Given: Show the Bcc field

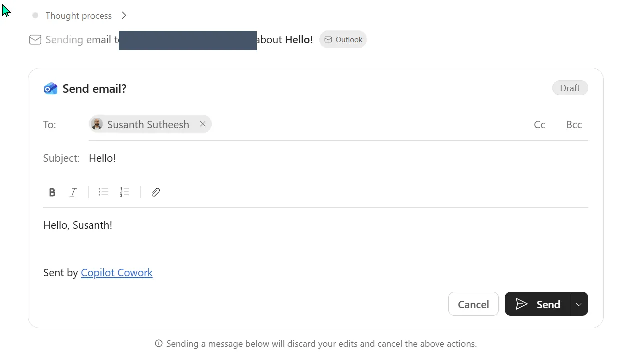Looking at the screenshot, I should [574, 125].
